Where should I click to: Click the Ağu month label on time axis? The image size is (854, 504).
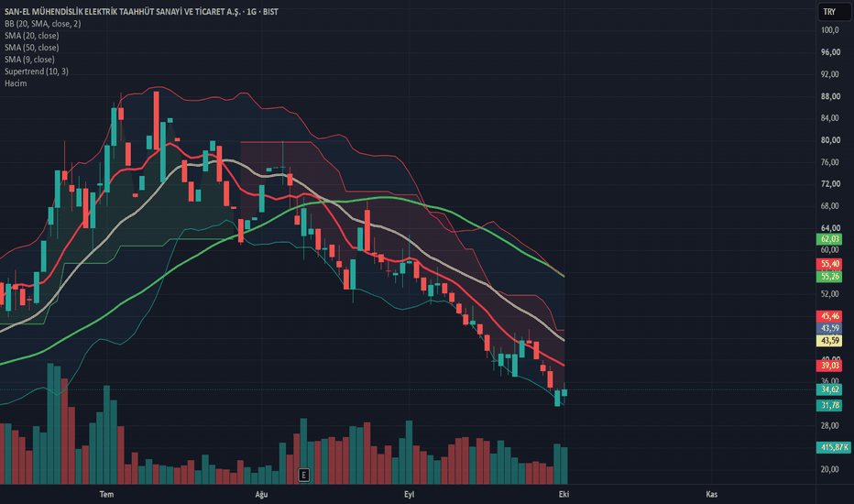pos(261,494)
